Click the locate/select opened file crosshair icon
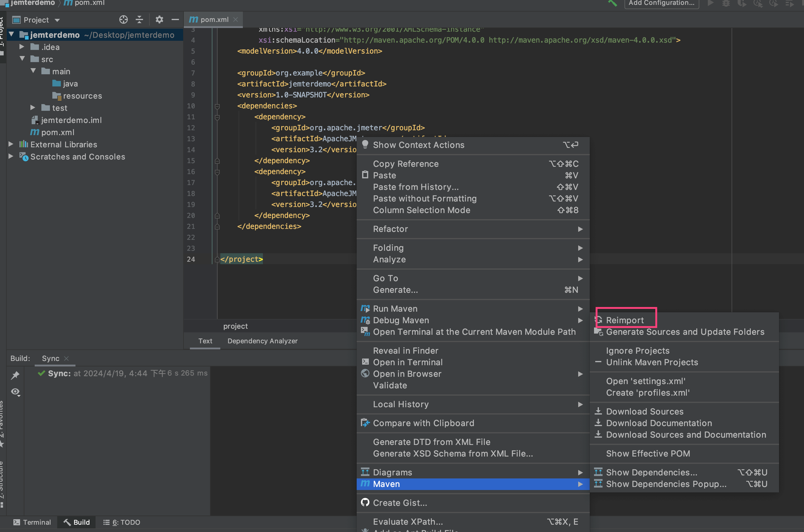The image size is (804, 532). point(124,20)
